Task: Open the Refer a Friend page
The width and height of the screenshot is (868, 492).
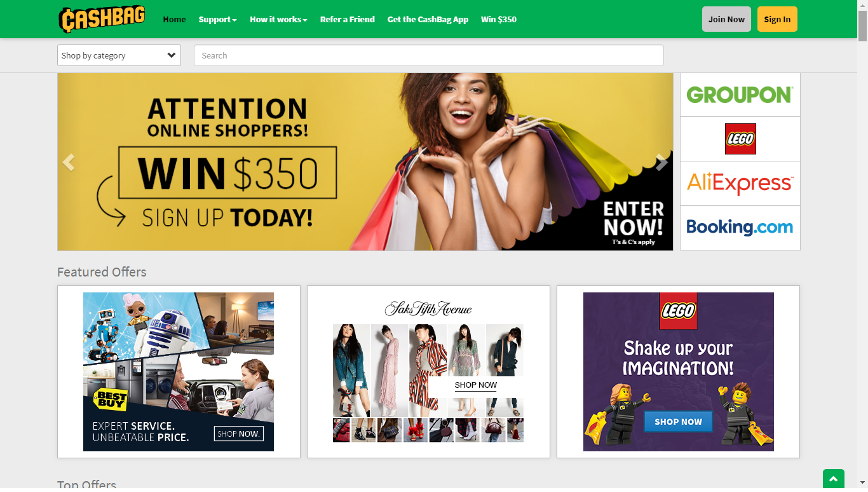Action: tap(347, 19)
